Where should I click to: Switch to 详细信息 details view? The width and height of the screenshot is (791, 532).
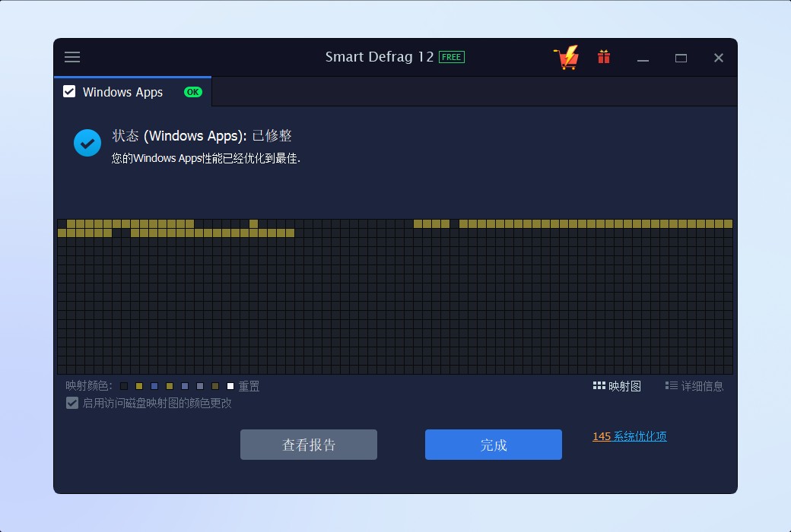(x=694, y=386)
